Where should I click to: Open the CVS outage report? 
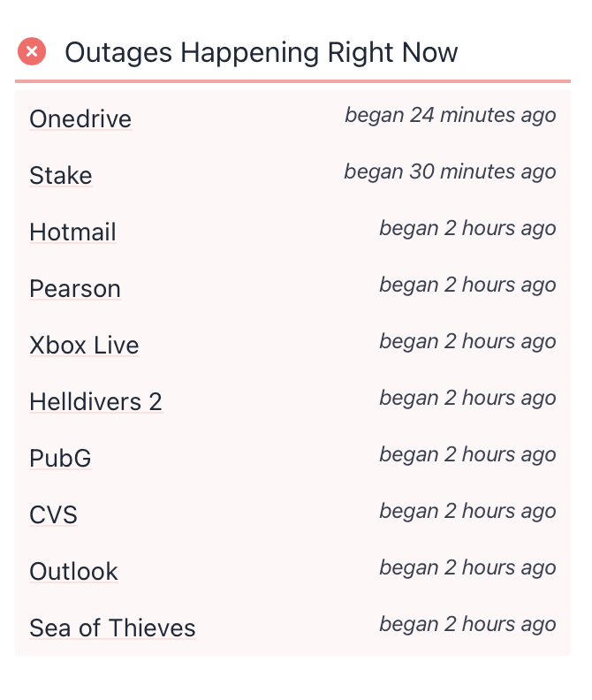53,515
